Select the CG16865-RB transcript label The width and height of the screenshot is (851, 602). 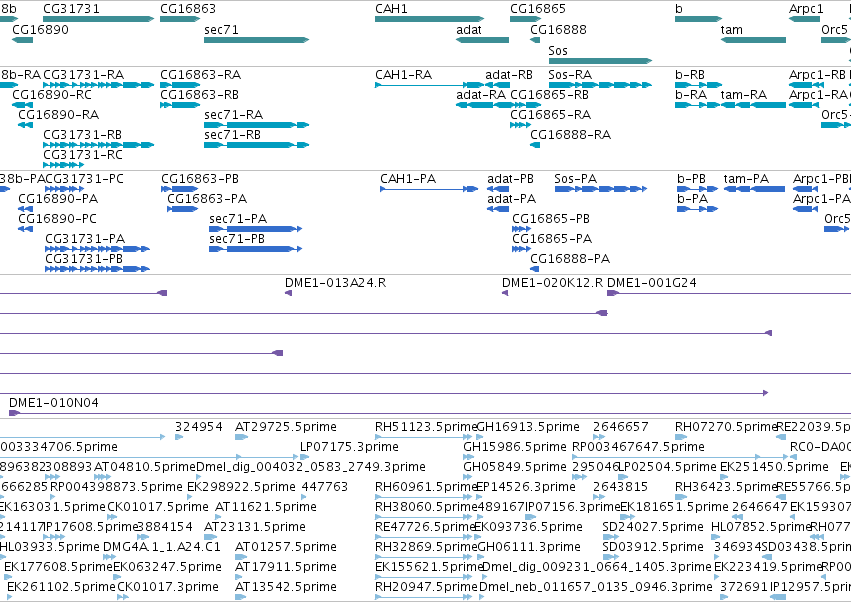549,94
